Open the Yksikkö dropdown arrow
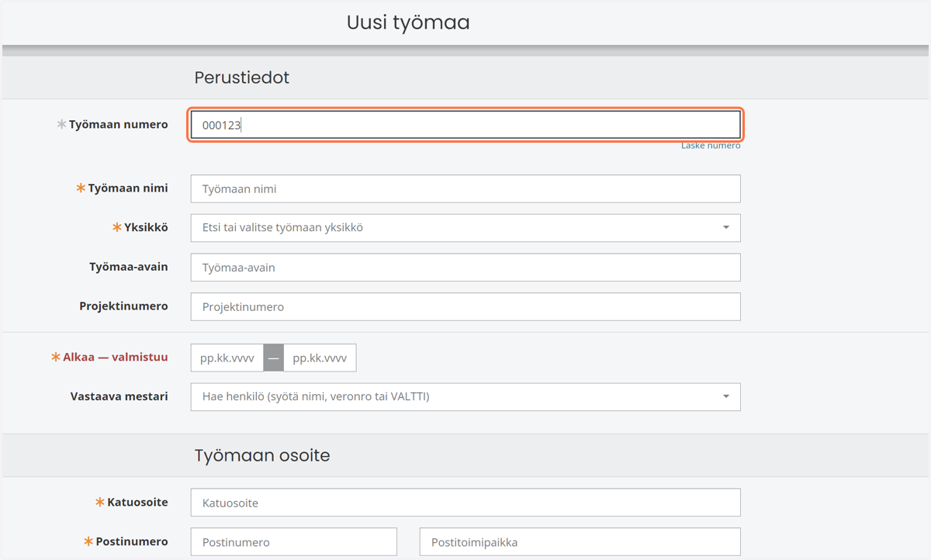Screen dimensions: 931x560 (726, 228)
